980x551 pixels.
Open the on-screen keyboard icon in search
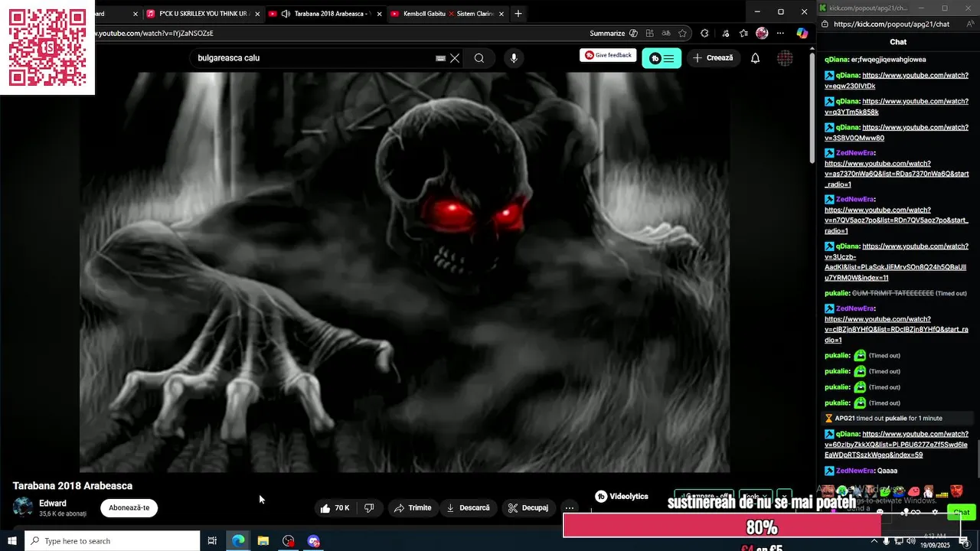(441, 58)
